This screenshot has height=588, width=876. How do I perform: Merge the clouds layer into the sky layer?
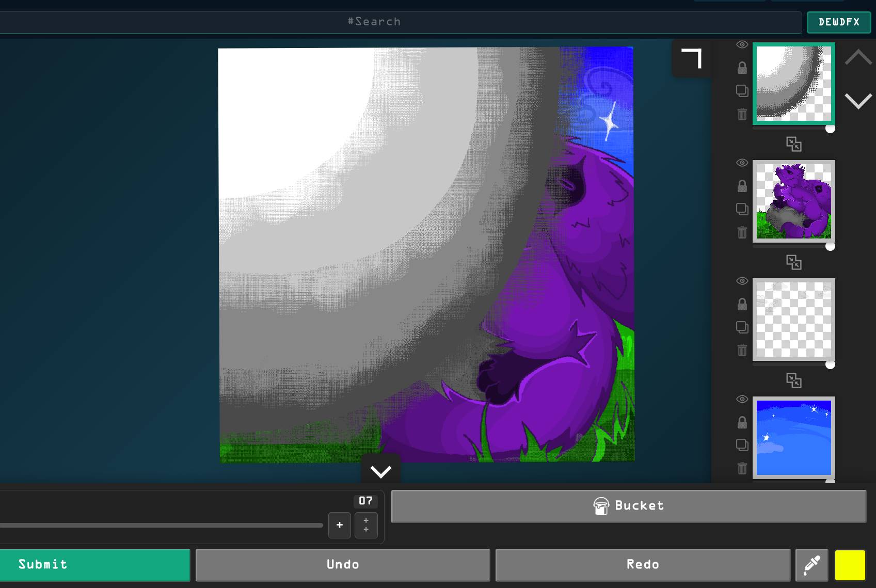tap(794, 380)
